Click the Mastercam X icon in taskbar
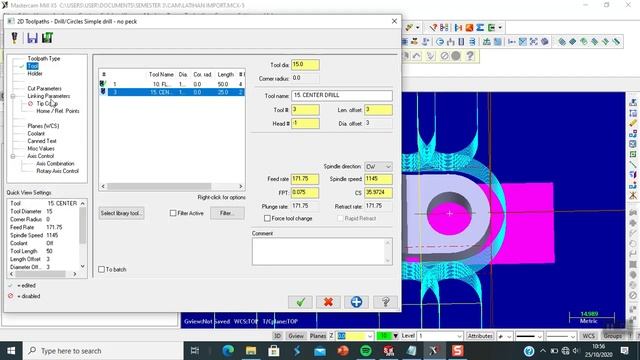 pyautogui.click(x=434, y=351)
